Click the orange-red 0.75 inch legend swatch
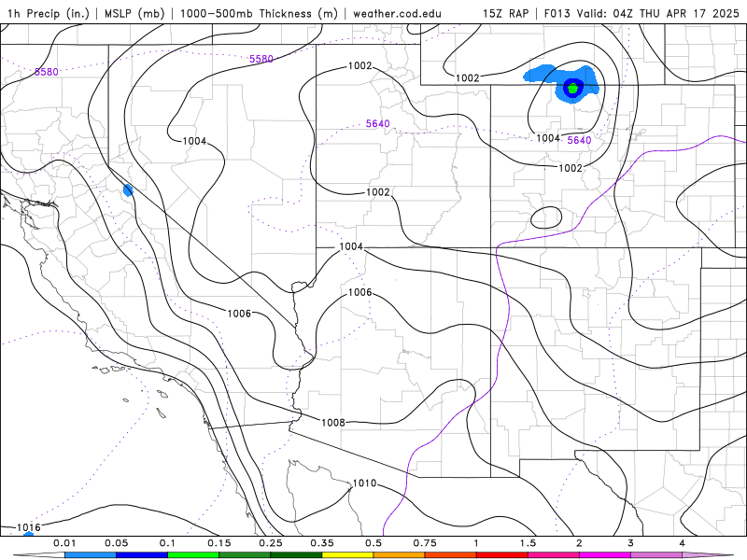Image resolution: width=747 pixels, height=560 pixels. tap(451, 555)
